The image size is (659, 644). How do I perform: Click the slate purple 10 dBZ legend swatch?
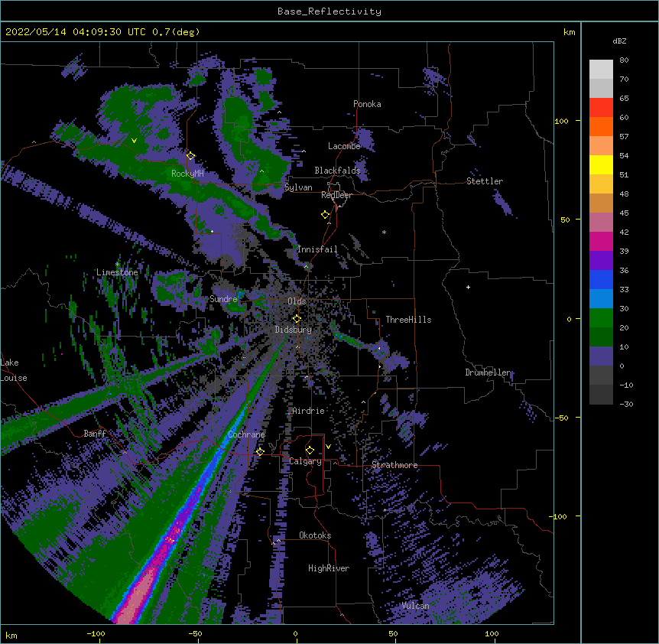point(601,356)
